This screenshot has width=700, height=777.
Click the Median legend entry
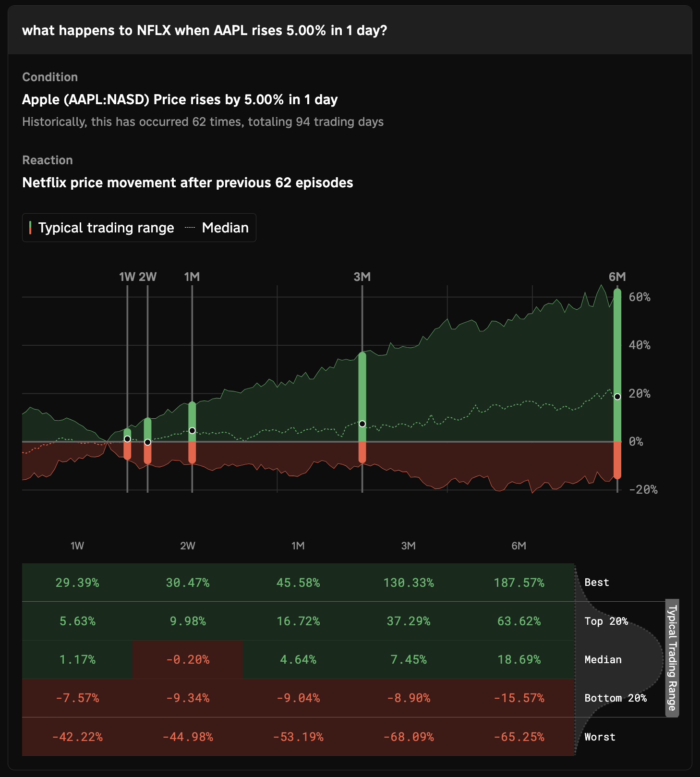click(217, 228)
